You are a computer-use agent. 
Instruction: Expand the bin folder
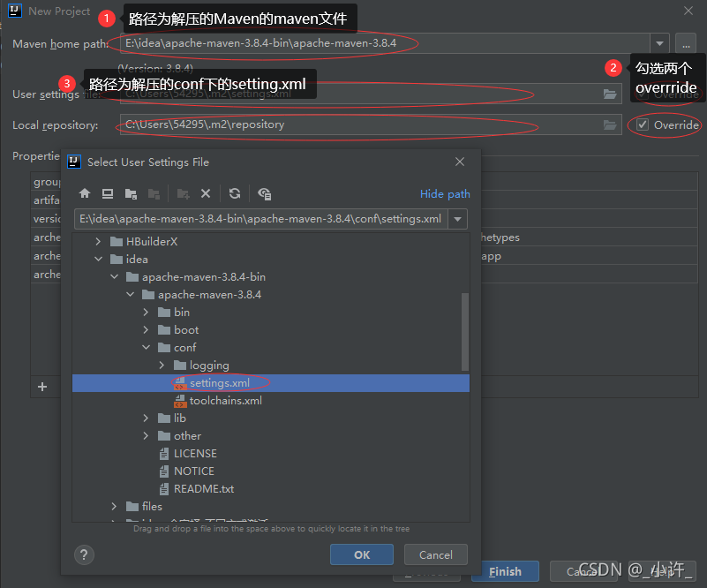coord(147,312)
